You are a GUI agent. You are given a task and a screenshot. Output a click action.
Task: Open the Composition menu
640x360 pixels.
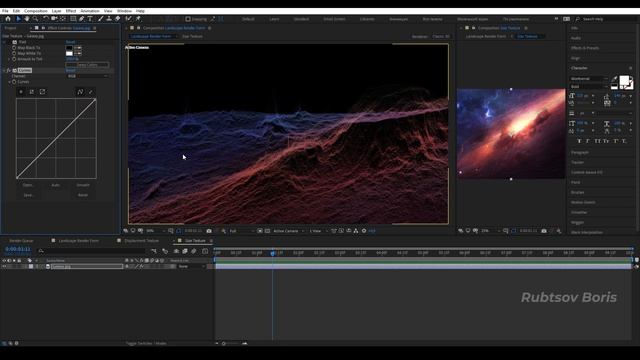(36, 11)
